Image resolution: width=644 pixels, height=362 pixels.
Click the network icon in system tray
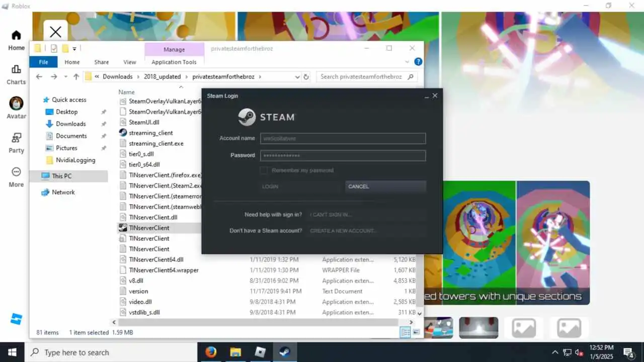tap(567, 352)
